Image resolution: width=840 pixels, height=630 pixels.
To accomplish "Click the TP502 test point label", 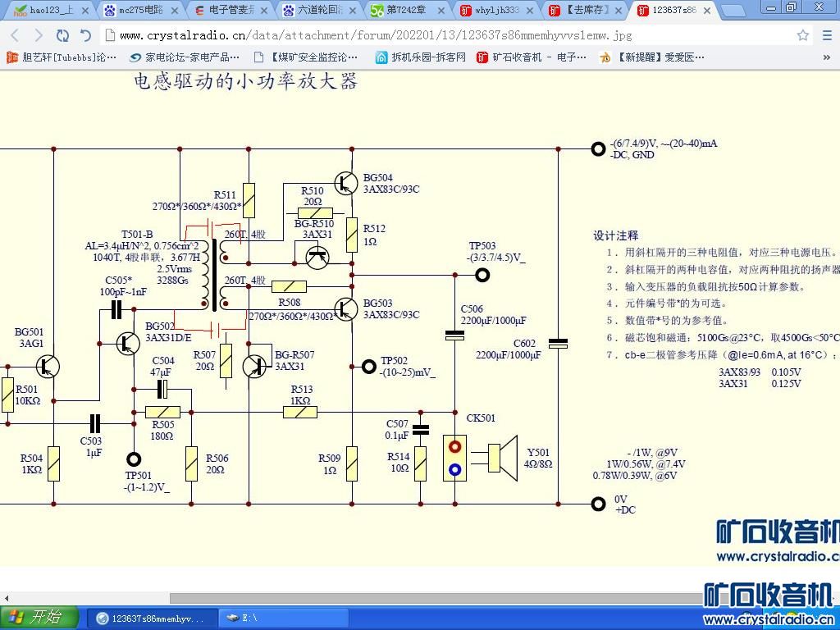I will pos(395,361).
